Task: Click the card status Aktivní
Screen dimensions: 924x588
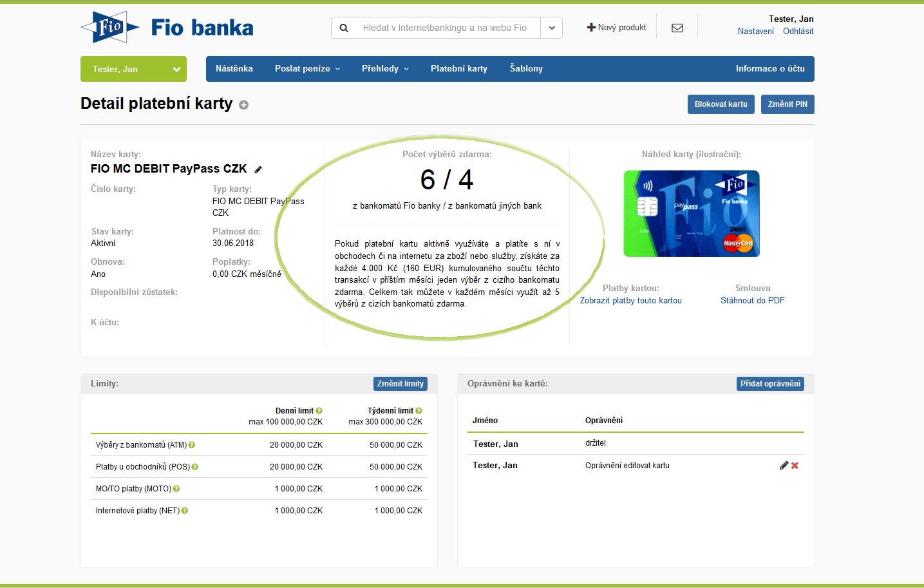Action: click(103, 243)
